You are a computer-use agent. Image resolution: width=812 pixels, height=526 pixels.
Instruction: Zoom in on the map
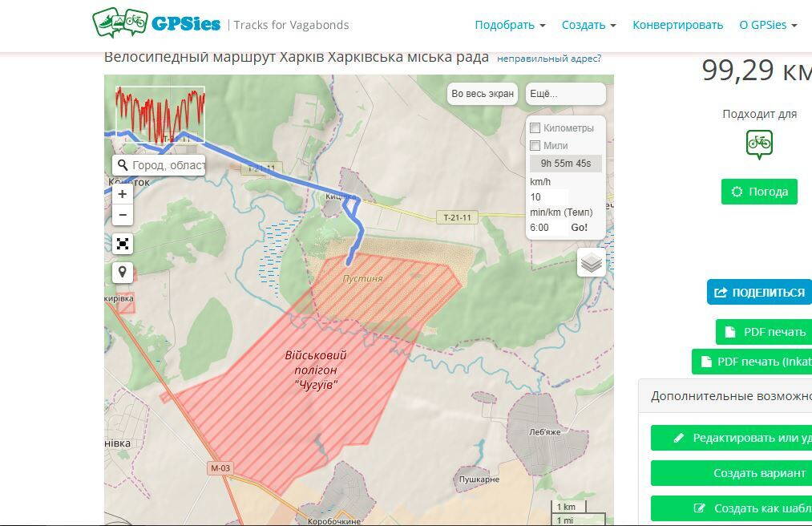[123, 194]
